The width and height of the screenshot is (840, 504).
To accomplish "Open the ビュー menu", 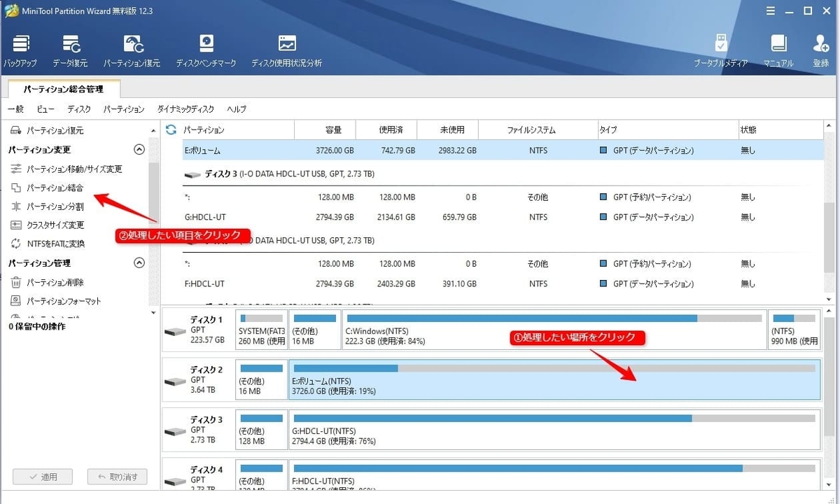I will click(x=45, y=109).
